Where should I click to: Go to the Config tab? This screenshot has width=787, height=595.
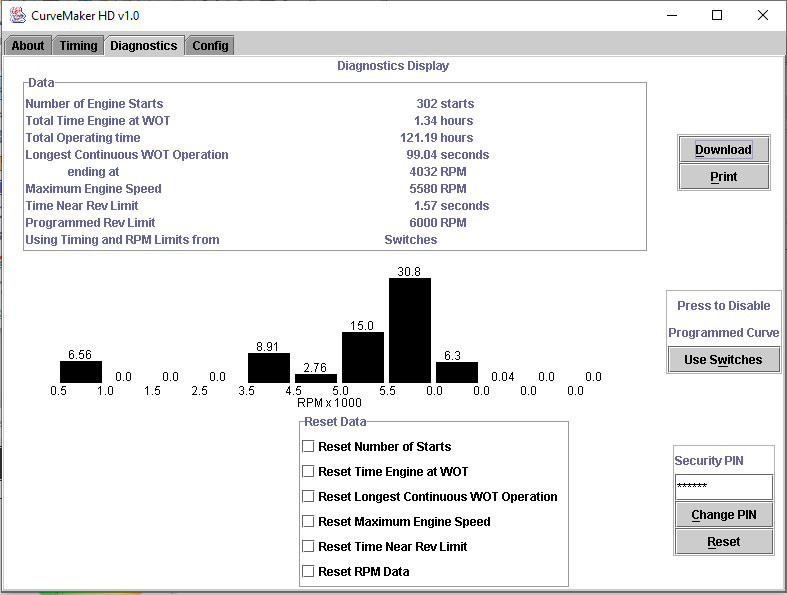pyautogui.click(x=210, y=46)
